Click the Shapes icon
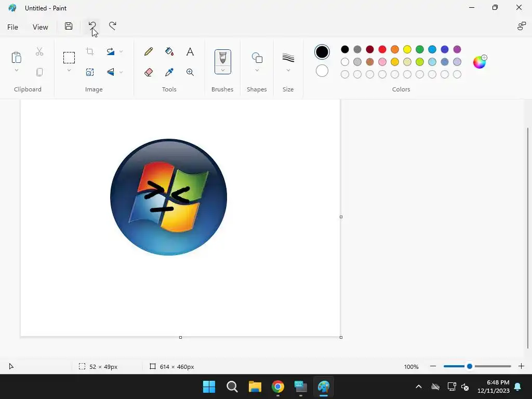 pyautogui.click(x=257, y=58)
